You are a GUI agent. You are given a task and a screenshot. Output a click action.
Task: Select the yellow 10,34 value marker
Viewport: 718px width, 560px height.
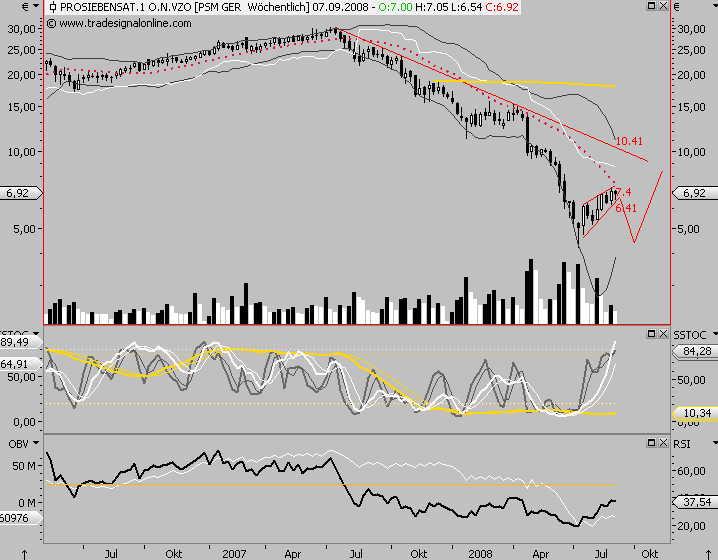tap(695, 413)
